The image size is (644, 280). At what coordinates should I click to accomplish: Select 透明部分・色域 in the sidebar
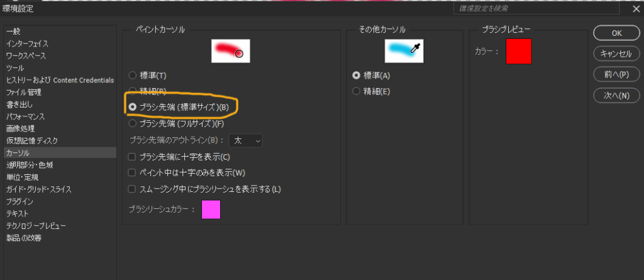click(x=30, y=165)
